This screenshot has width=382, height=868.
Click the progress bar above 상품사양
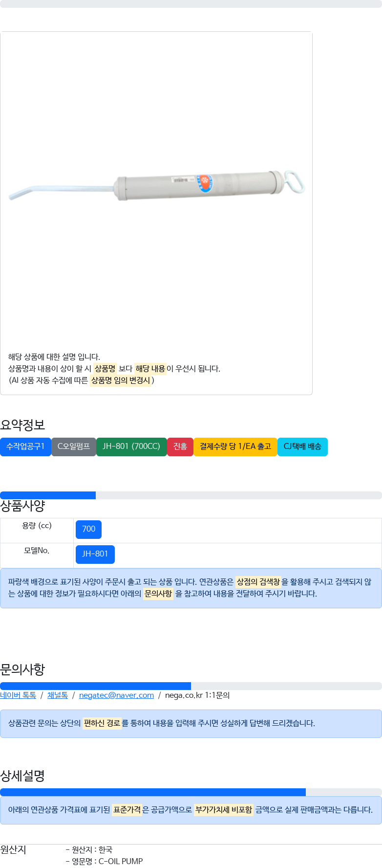(x=191, y=495)
